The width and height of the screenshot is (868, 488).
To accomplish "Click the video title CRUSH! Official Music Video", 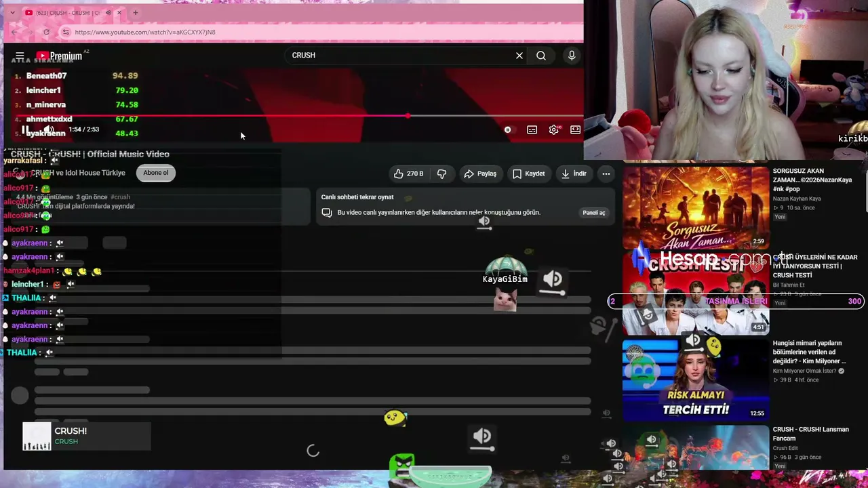I will pos(90,155).
